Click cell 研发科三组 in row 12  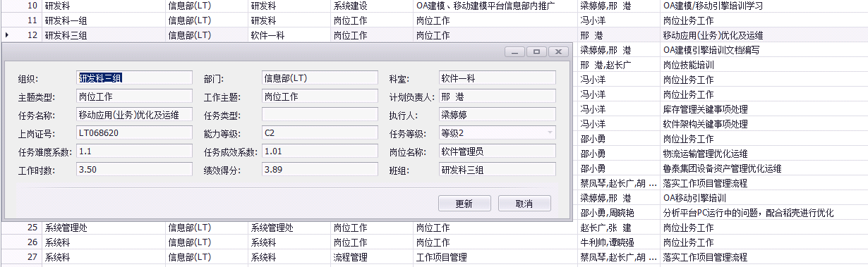pyautogui.click(x=104, y=35)
